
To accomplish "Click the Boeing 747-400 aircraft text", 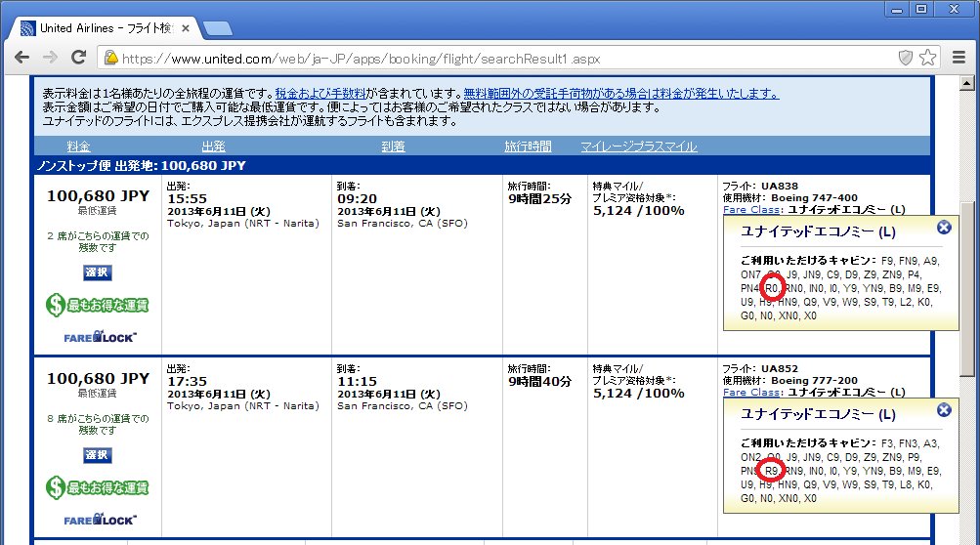I will (814, 197).
